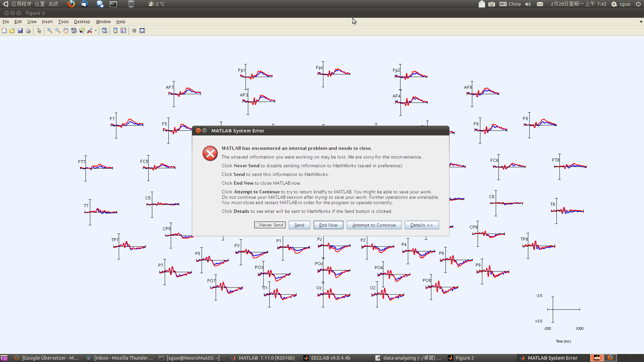Click the Attempt to Continue button
The height and width of the screenshot is (362, 644).
point(374,225)
